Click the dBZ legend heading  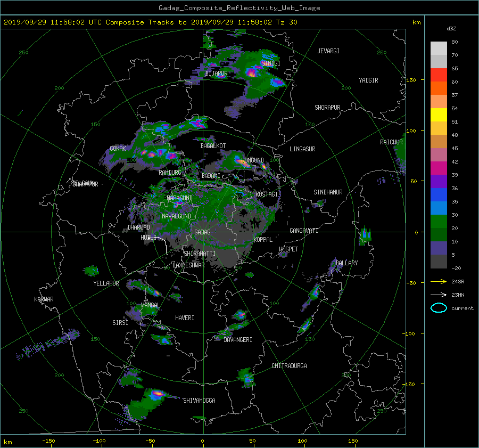tap(451, 29)
